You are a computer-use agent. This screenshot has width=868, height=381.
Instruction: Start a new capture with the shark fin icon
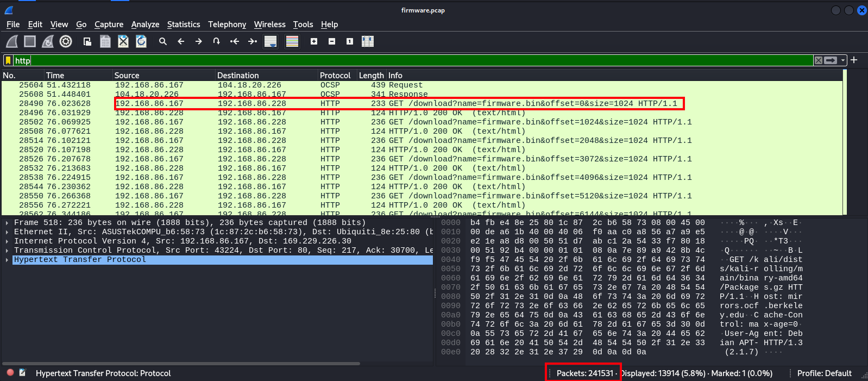click(x=12, y=41)
